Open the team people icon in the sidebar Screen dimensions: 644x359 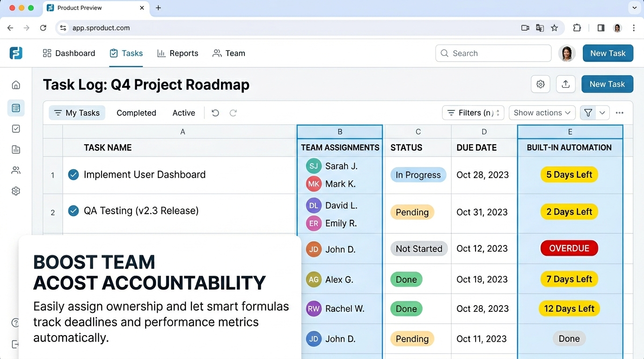(x=16, y=170)
